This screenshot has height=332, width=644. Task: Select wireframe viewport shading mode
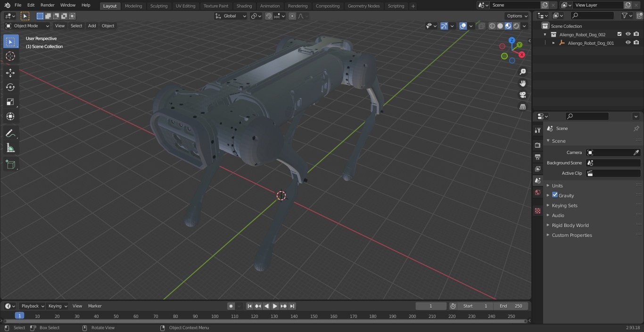[x=492, y=26]
